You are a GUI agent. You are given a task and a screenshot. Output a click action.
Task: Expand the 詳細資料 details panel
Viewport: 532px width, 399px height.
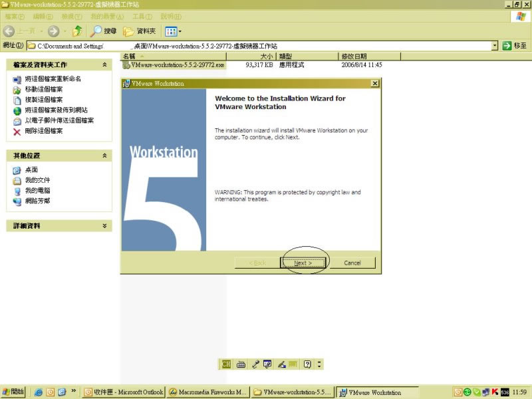[x=104, y=226]
